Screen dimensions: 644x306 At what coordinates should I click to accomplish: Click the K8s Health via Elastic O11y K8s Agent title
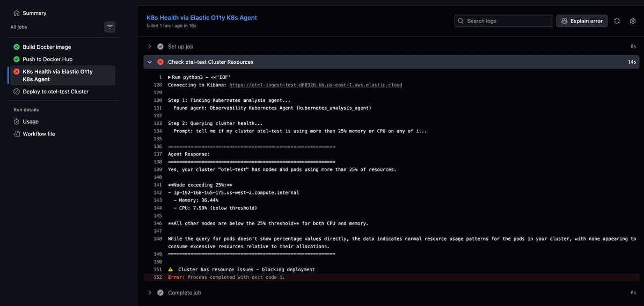pos(202,18)
